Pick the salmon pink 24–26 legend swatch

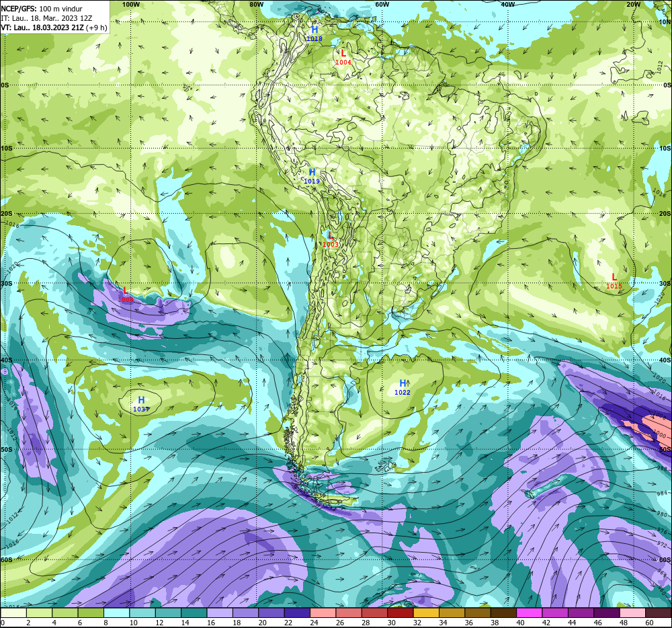coord(323,613)
